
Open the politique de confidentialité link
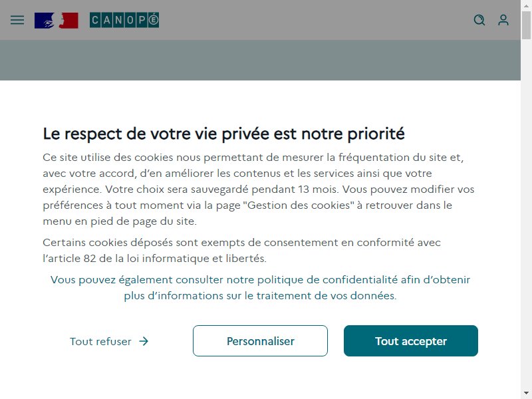(x=260, y=288)
